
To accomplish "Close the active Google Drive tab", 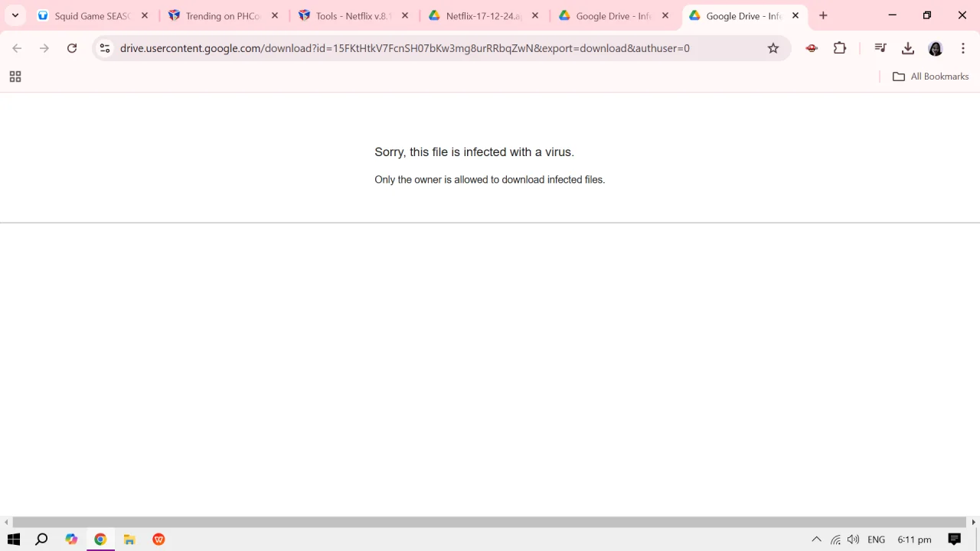I will click(795, 15).
